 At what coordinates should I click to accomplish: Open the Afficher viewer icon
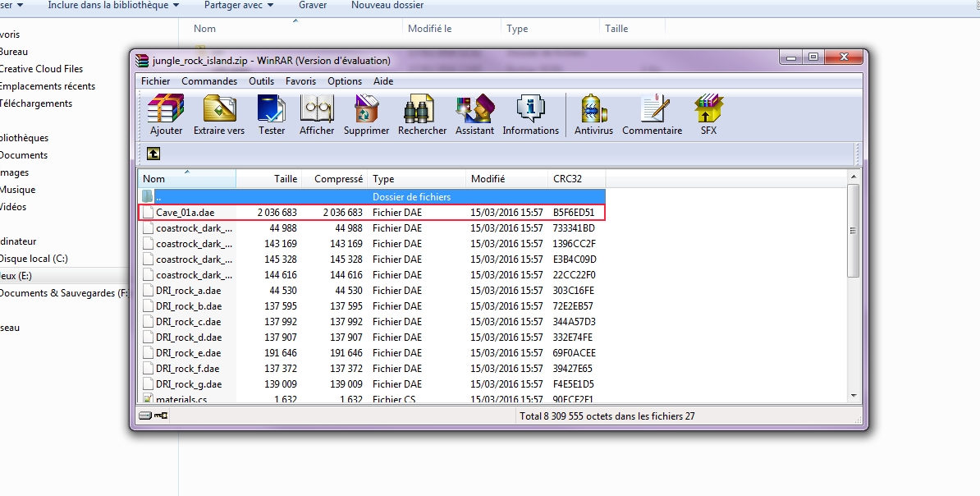317,109
